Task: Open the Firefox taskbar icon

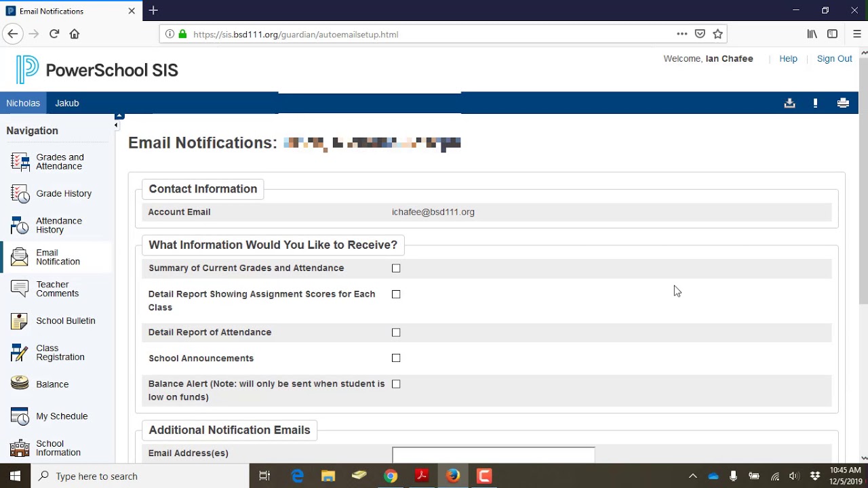Action: pyautogui.click(x=453, y=476)
